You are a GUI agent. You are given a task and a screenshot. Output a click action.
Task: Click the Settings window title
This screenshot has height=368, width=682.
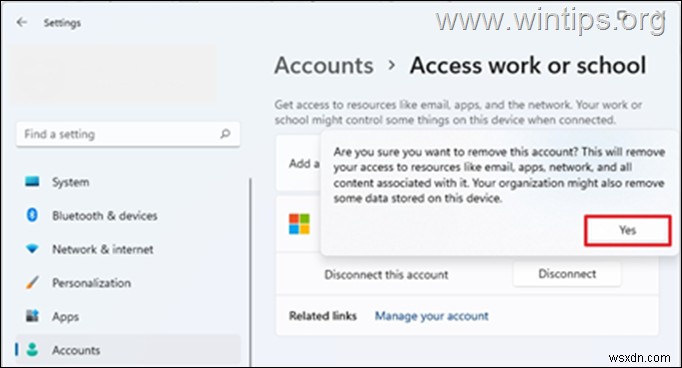pyautogui.click(x=62, y=23)
